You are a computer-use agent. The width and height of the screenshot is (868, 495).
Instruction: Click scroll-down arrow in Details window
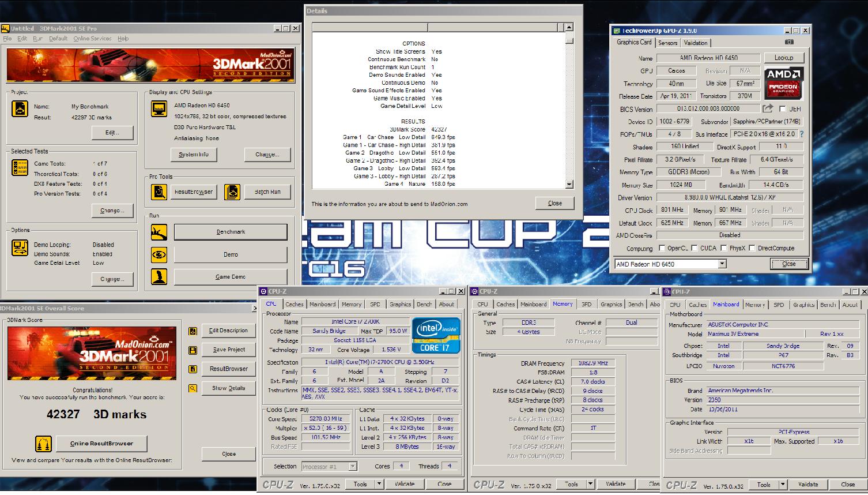click(569, 185)
